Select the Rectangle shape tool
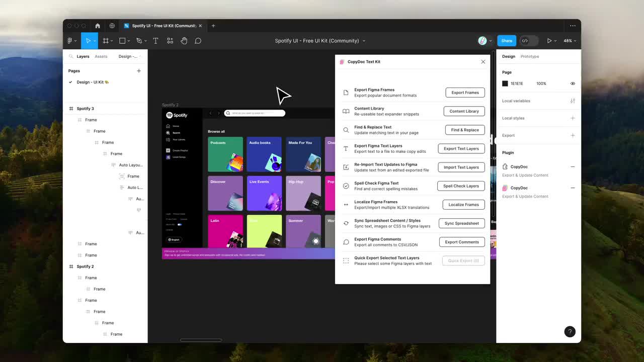644x362 pixels. tap(122, 41)
